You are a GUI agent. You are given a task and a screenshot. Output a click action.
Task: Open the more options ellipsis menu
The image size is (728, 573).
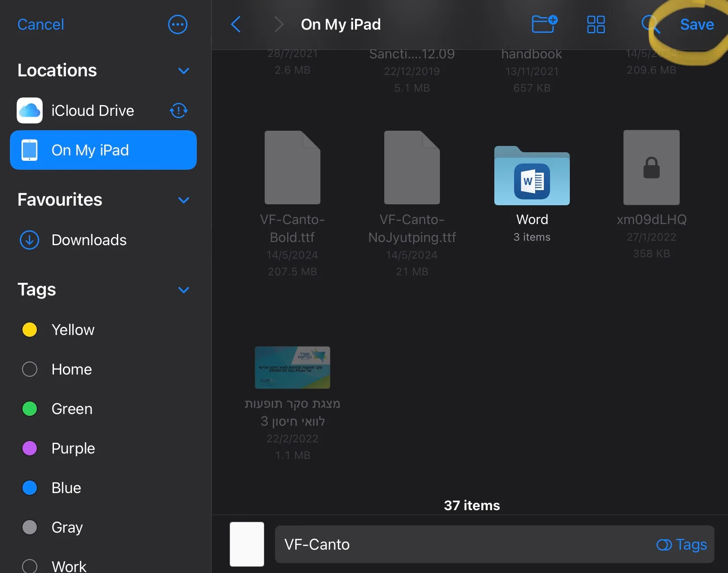click(178, 24)
